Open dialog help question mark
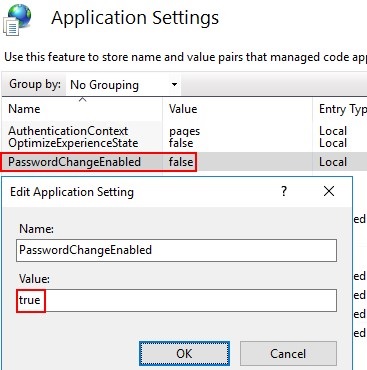This screenshot has height=370, width=367. pos(284,191)
